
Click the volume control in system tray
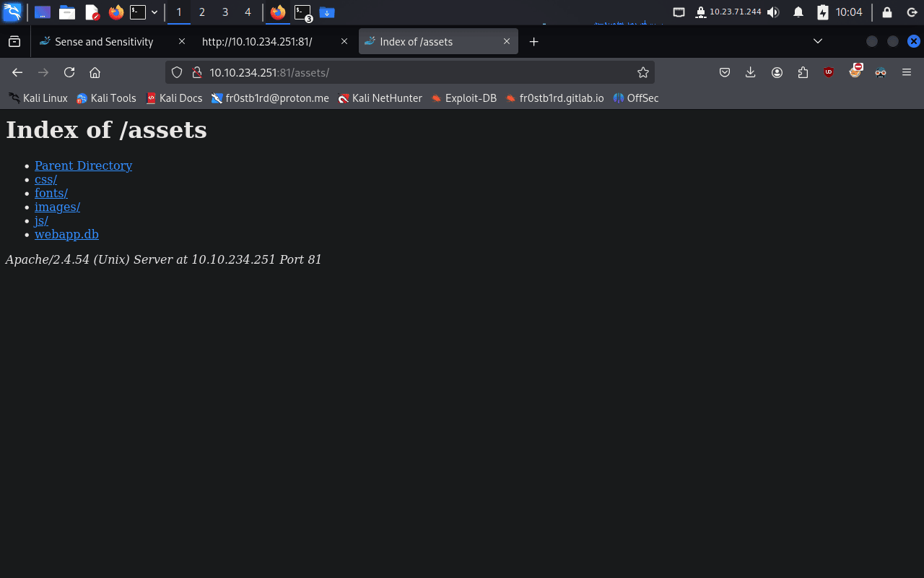click(x=773, y=12)
